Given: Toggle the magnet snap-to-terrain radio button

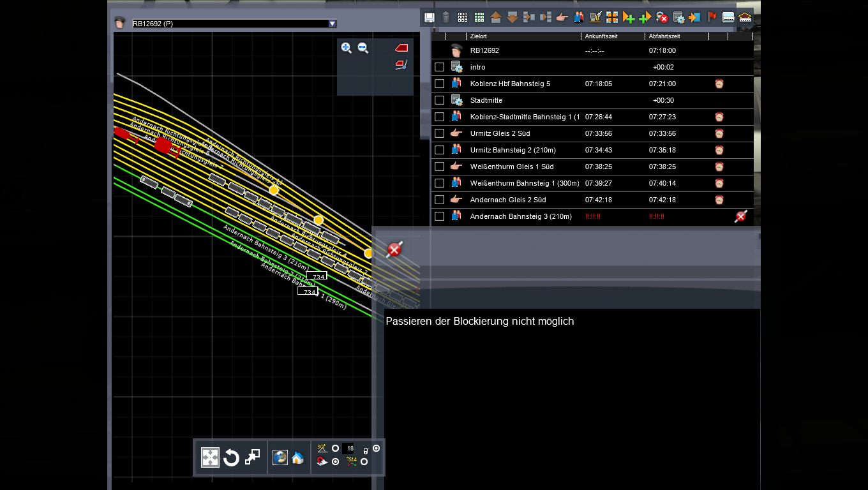Looking at the screenshot, I should 336,462.
